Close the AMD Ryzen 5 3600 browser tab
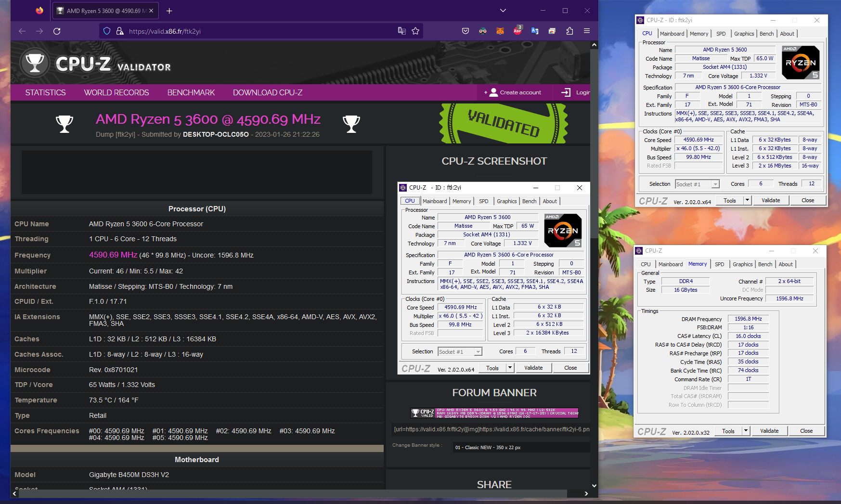The width and height of the screenshot is (841, 504). tap(151, 11)
